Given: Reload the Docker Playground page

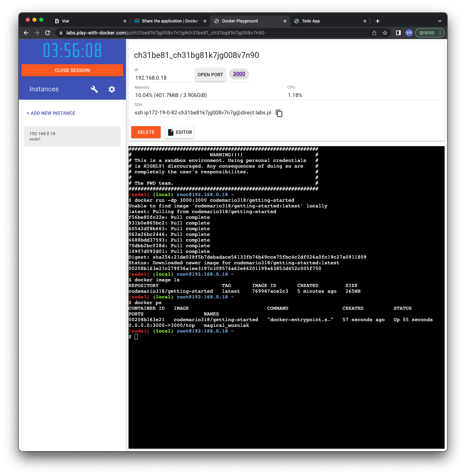Looking at the screenshot, I should tap(48, 33).
